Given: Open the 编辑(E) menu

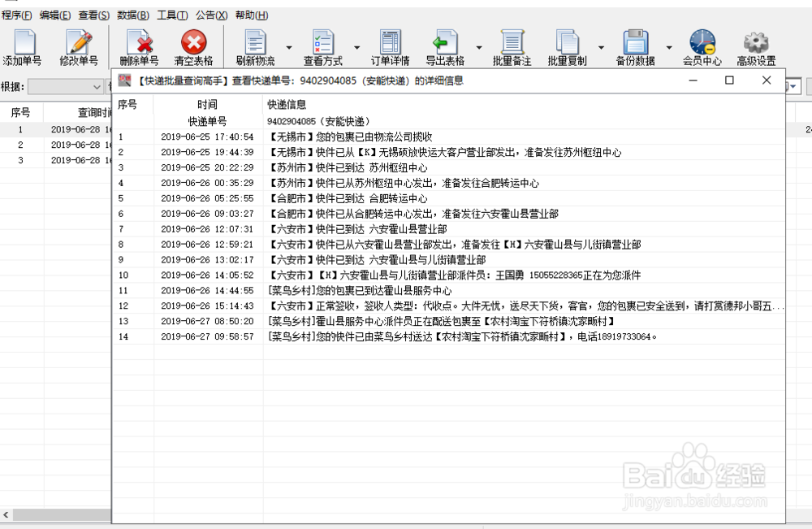Looking at the screenshot, I should [x=55, y=15].
